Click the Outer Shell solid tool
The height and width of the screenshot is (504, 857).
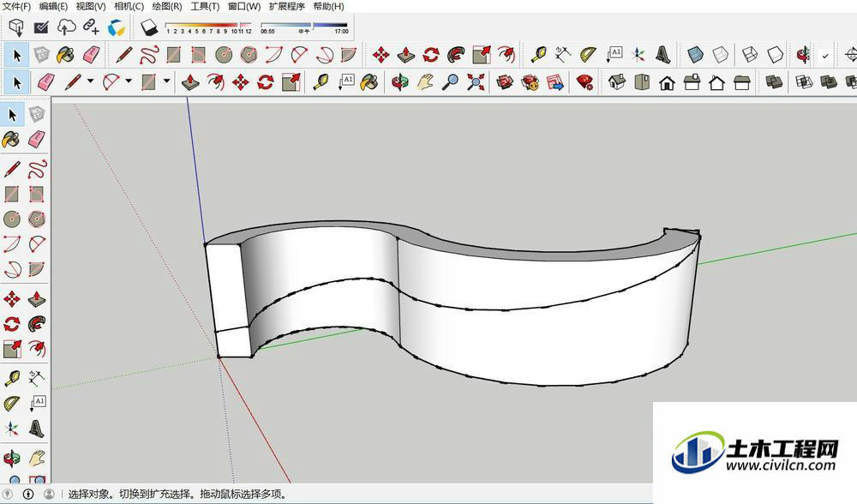click(774, 82)
